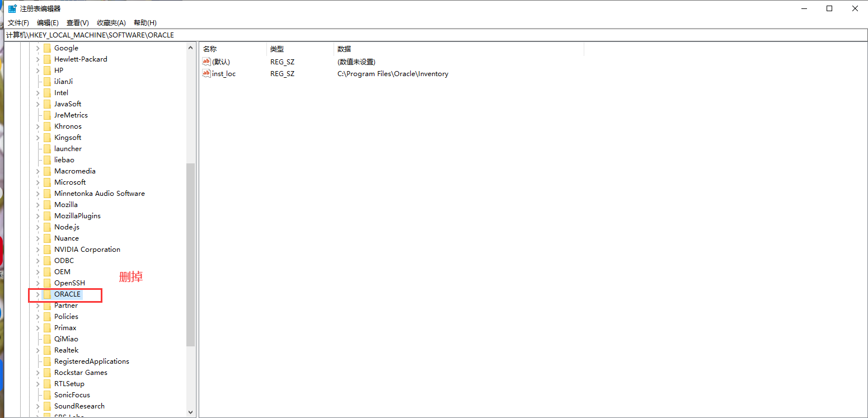Viewport: 868px width, 418px height.
Task: Close the Registry Editor window
Action: click(x=855, y=8)
